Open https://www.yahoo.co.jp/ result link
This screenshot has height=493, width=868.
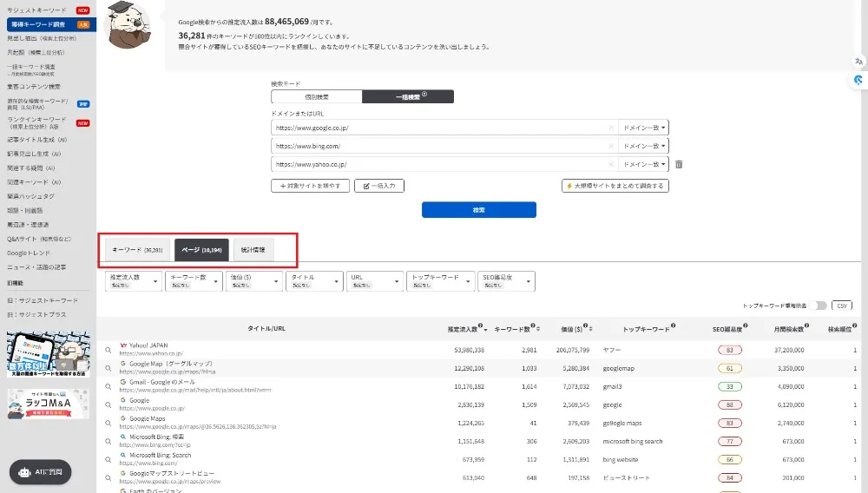pos(151,353)
